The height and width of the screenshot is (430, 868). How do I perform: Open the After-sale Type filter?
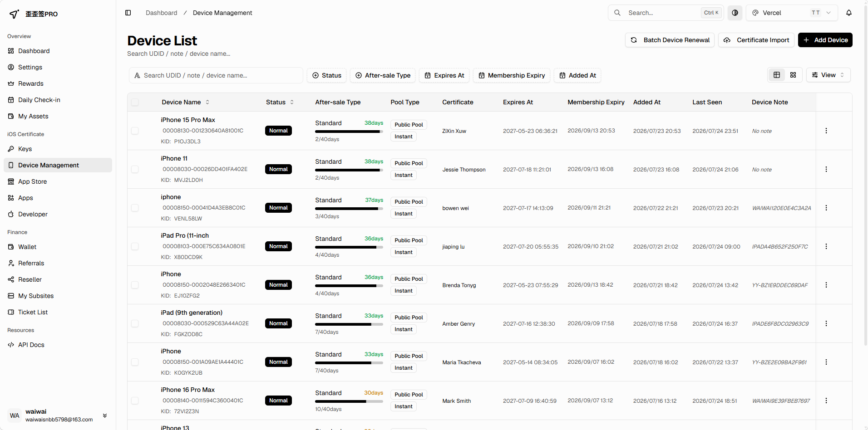(383, 75)
